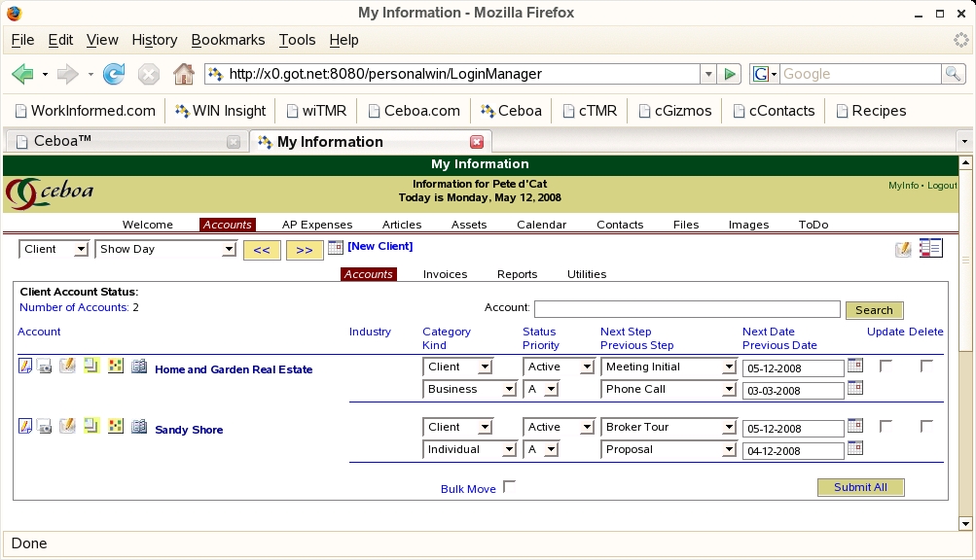Click the calendar icon before New Client
The width and height of the screenshot is (976, 560).
336,247
